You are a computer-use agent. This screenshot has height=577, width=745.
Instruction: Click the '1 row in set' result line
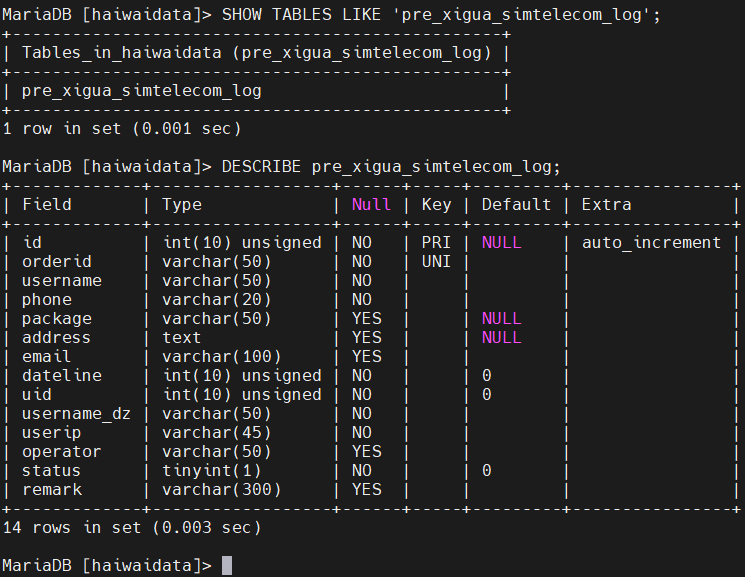click(x=122, y=129)
